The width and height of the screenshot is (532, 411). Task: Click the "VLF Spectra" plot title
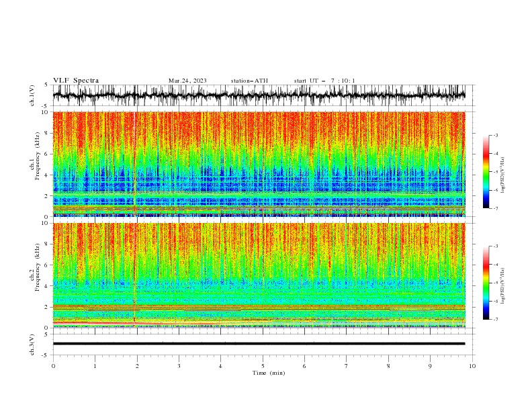(x=76, y=81)
